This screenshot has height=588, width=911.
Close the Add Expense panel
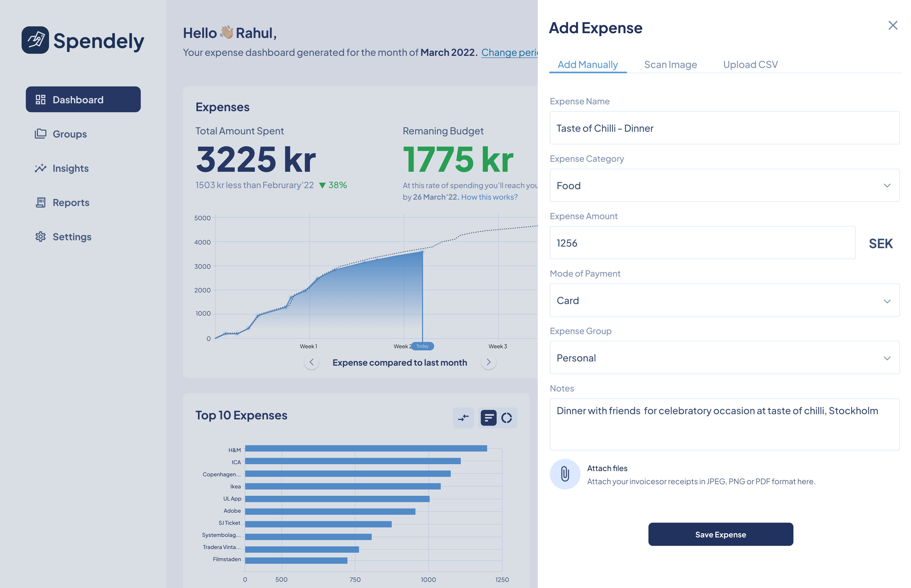click(893, 26)
